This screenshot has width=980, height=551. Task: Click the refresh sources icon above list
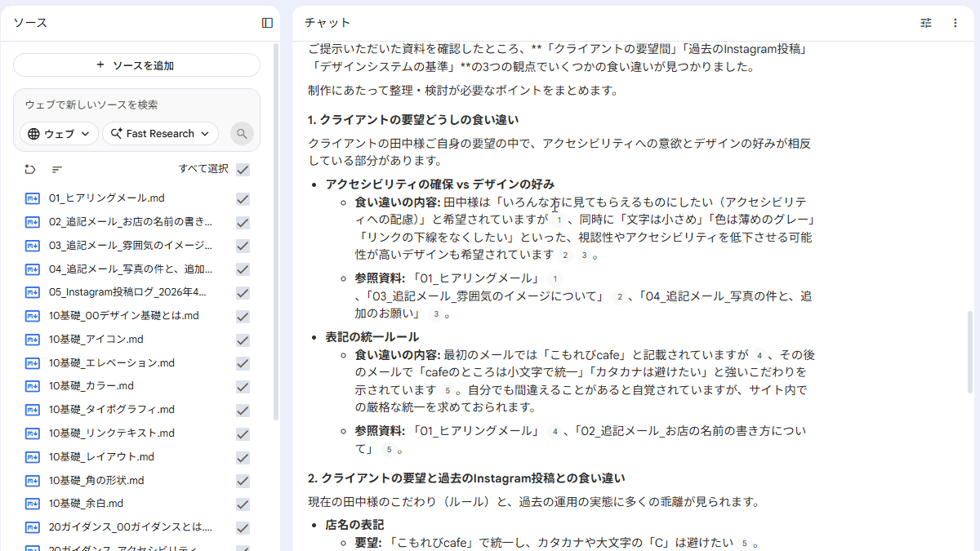(30, 169)
